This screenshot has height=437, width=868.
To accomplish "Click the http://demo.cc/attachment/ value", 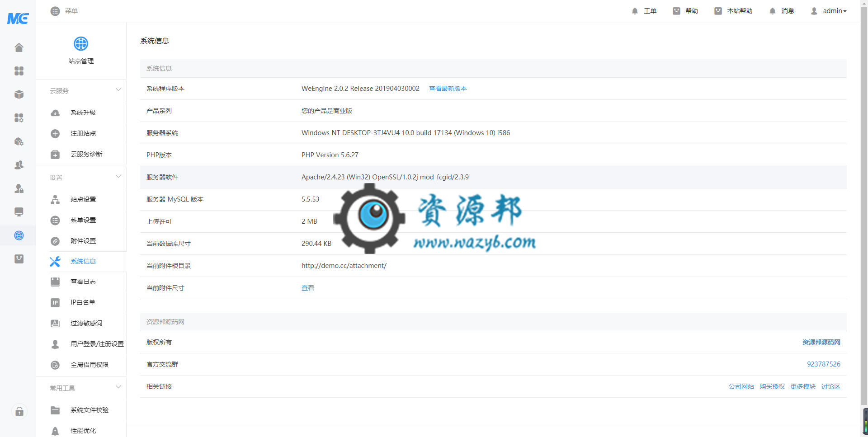I will coord(344,266).
